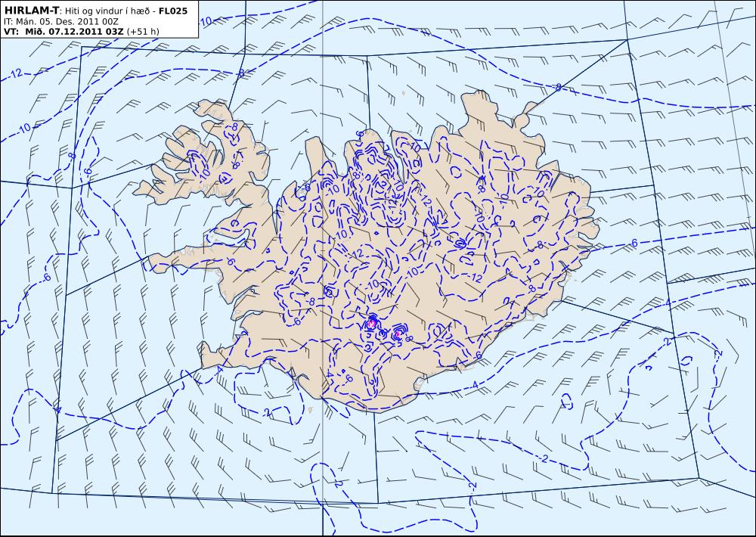Viewport: 756px width, 537px height.
Task: Click the 'IT: Mán. 05. Des. 2011 00Z' line
Action: coord(61,22)
